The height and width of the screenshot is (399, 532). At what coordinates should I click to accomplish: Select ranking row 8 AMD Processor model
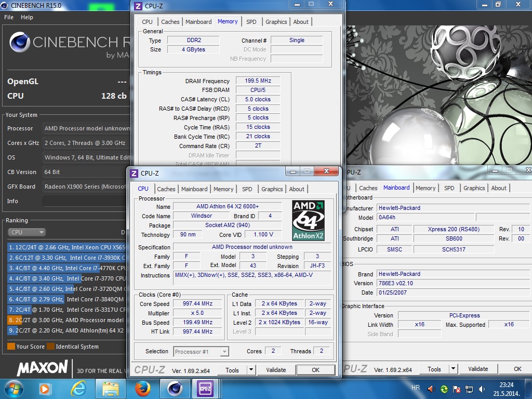pyautogui.click(x=66, y=320)
